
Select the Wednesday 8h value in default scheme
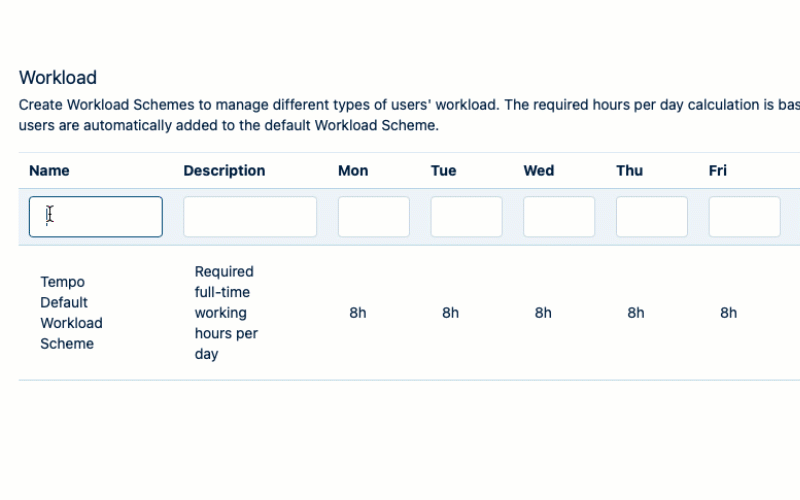coord(543,313)
